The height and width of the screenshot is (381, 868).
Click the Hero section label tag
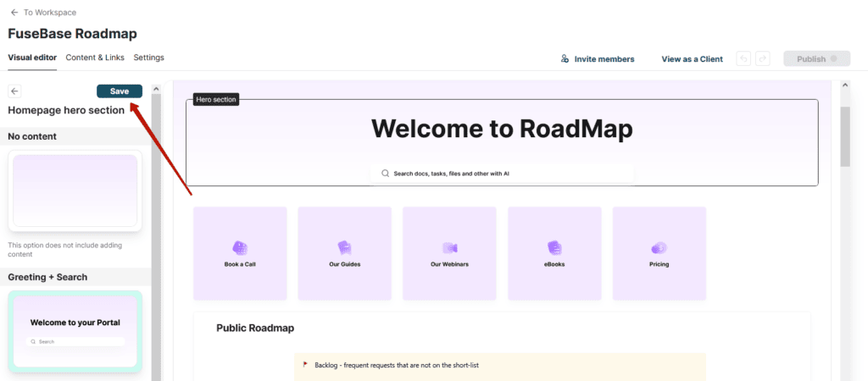coord(216,100)
